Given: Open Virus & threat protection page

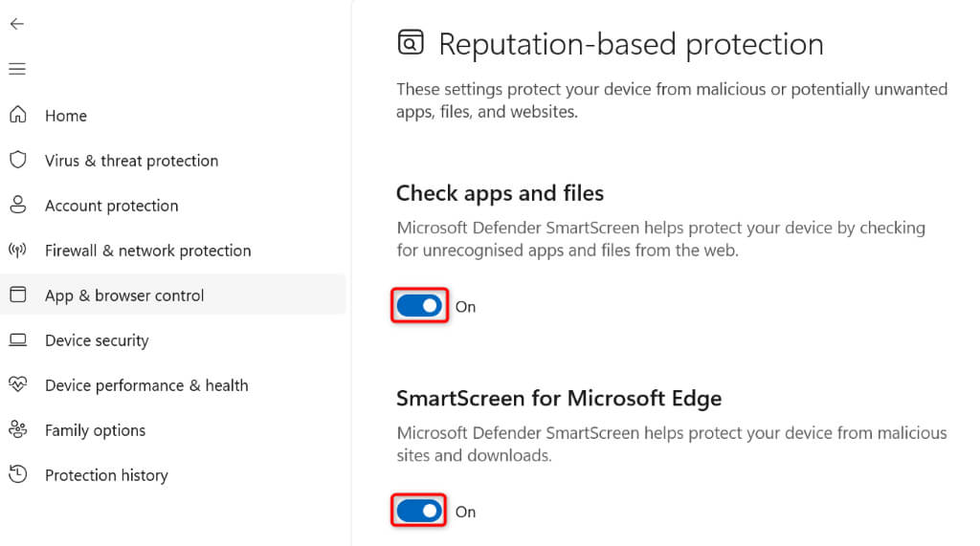Looking at the screenshot, I should tap(131, 161).
